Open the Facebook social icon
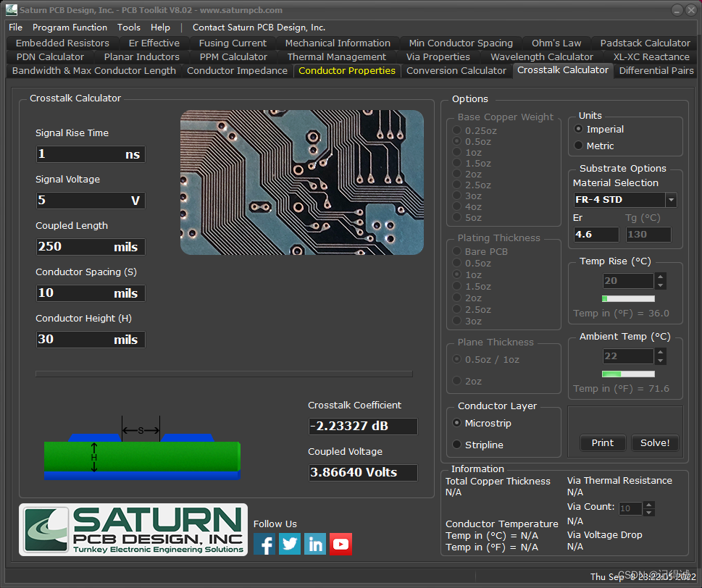Viewport: 702px width, 588px height. 264,544
